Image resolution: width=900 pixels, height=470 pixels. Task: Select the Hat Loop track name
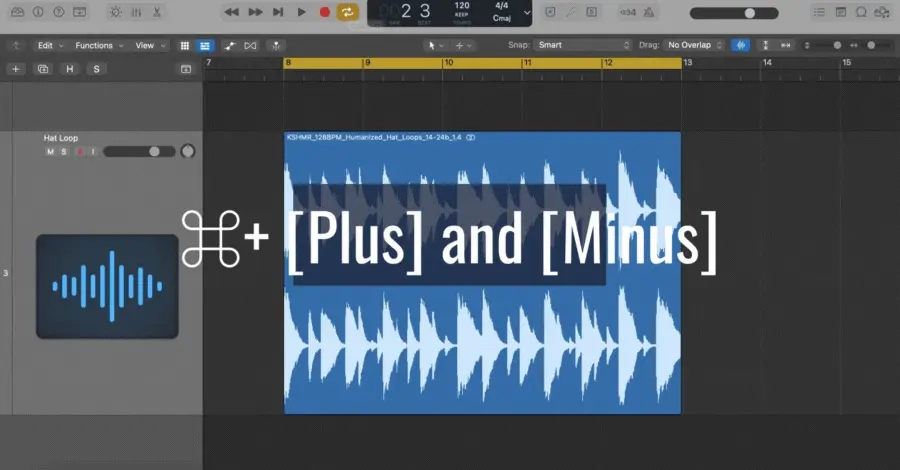coord(60,138)
